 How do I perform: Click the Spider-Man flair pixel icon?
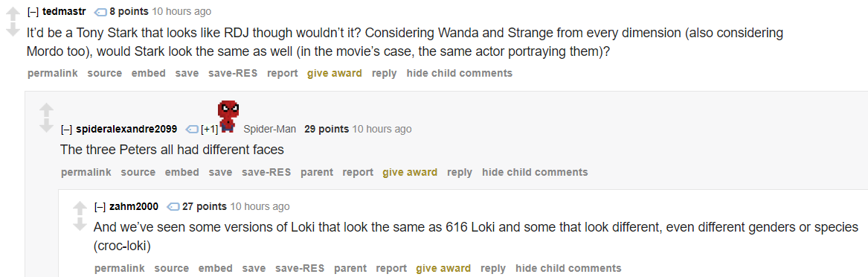pos(228,117)
